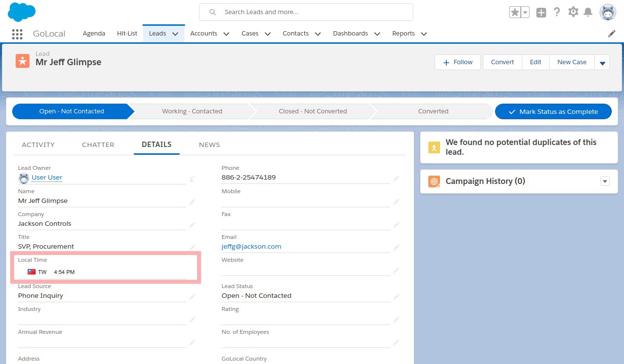The width and height of the screenshot is (624, 364).
Task: Click the pencil icon to edit navigation
Action: pyautogui.click(x=612, y=34)
